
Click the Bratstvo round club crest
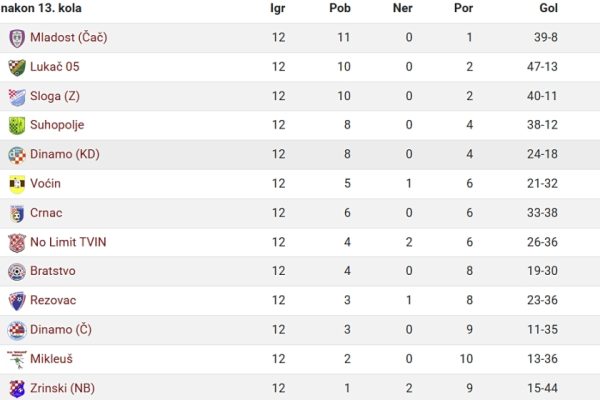point(17,272)
